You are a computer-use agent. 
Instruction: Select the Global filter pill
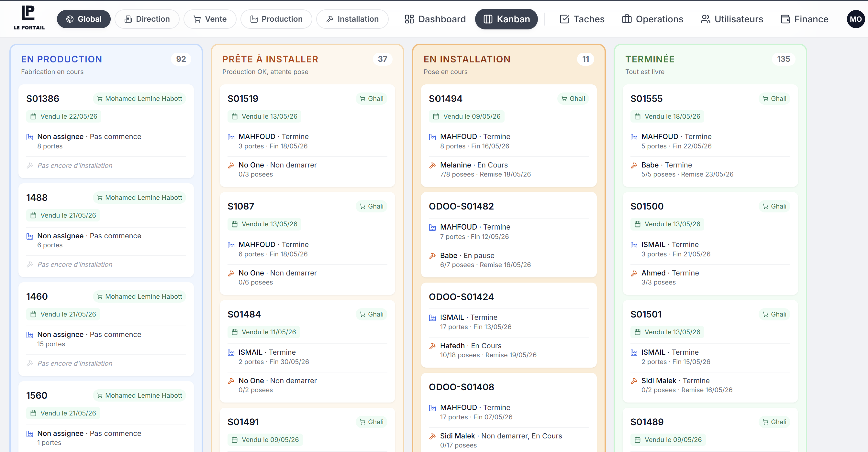click(x=83, y=19)
